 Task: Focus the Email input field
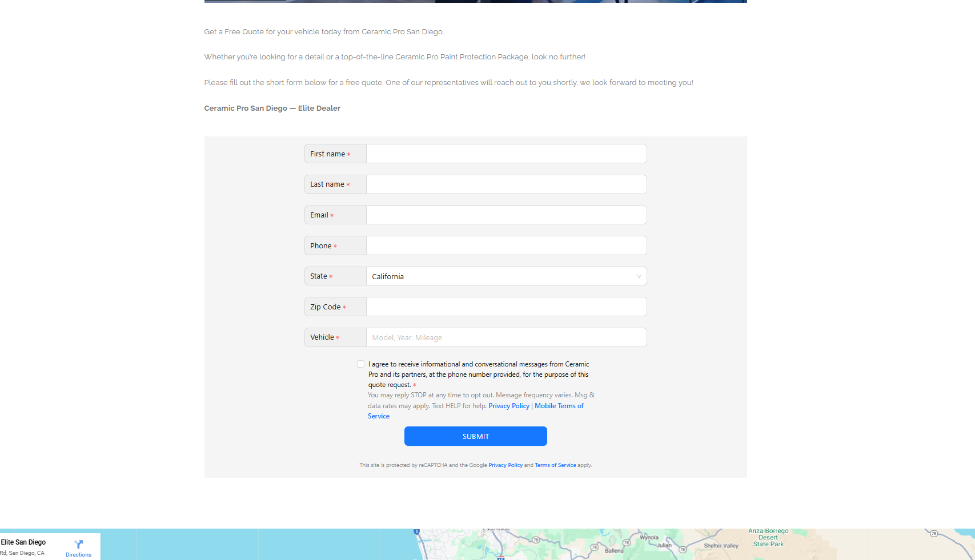[506, 215]
